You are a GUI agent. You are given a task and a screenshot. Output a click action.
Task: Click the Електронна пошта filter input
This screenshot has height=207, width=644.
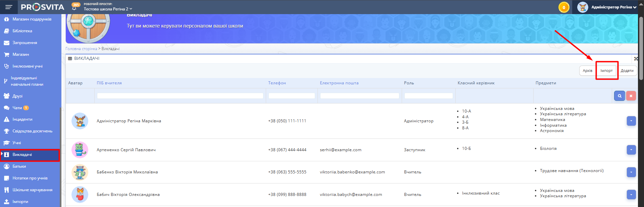(359, 96)
